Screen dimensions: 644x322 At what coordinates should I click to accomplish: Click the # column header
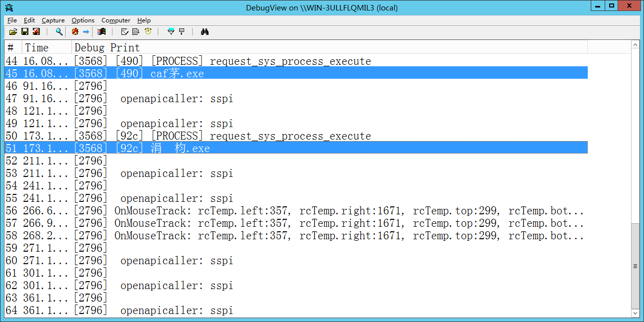tap(13, 48)
